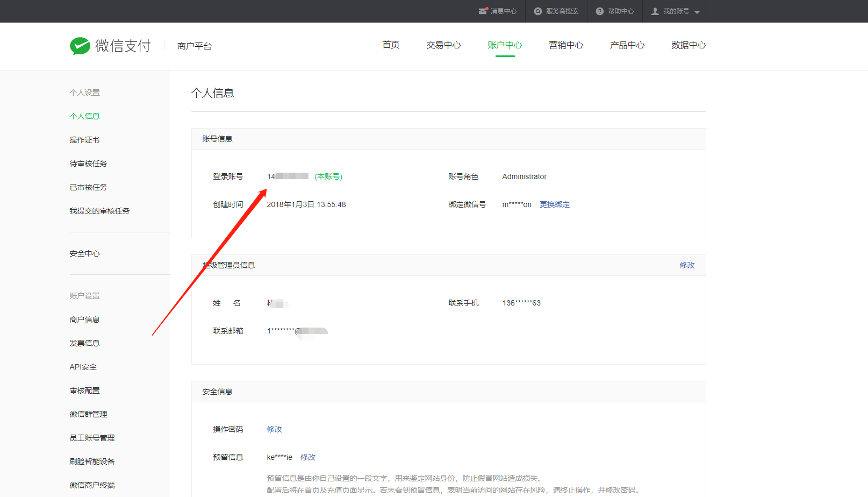Click the message center envelope icon
Image resolution: width=868 pixels, height=497 pixels.
[x=483, y=11]
